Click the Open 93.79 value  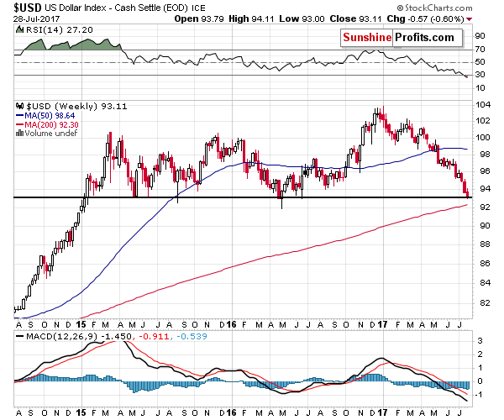199,19
